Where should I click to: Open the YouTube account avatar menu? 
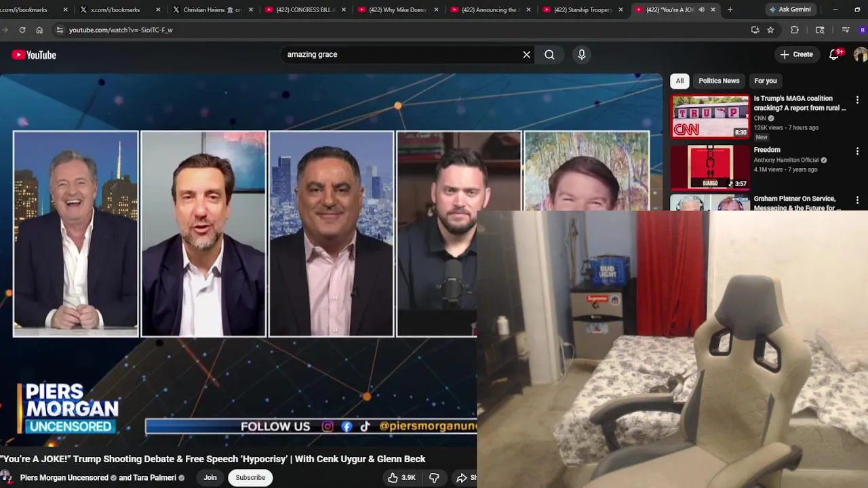coord(861,55)
